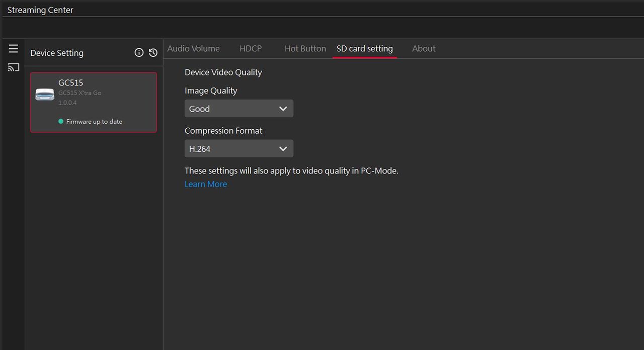This screenshot has height=350, width=644.
Task: Click the Device Setting panel heading
Action: 57,53
